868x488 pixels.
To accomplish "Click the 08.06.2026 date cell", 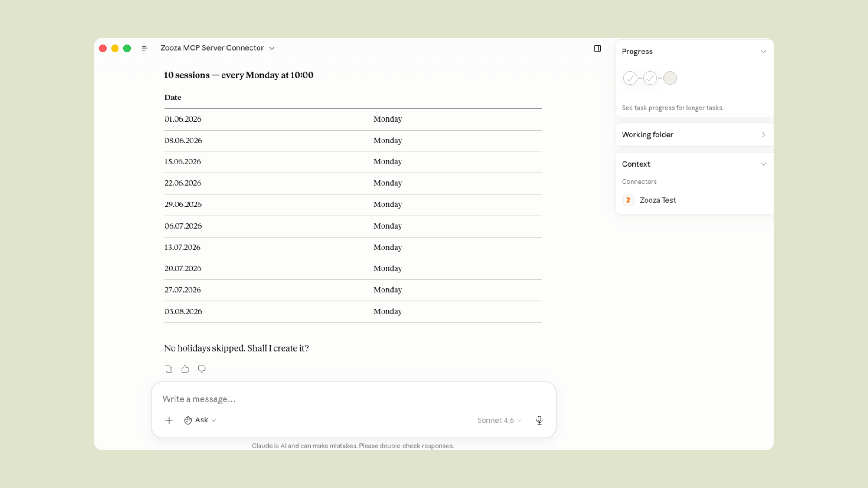I will click(183, 141).
